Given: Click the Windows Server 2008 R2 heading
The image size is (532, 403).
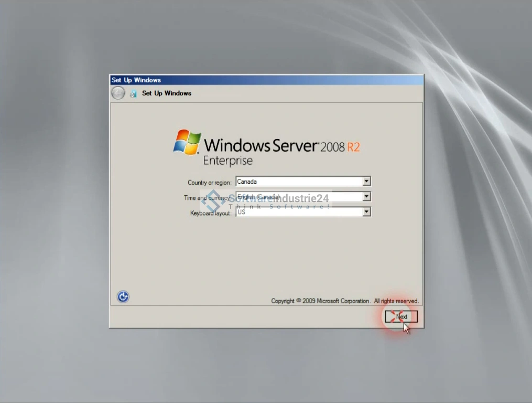Looking at the screenshot, I should pyautogui.click(x=281, y=146).
